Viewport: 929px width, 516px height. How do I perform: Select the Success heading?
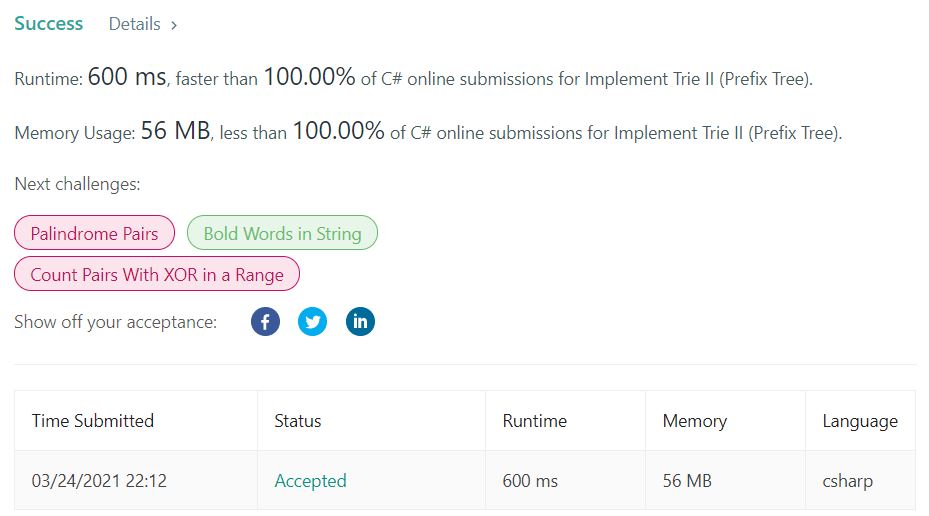coord(49,23)
